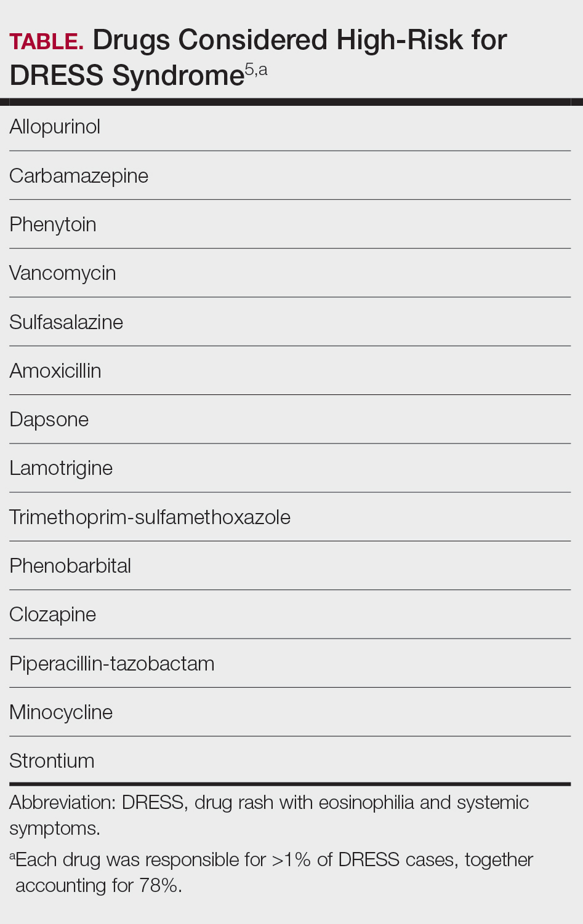Click on Minocycline in the list
The image size is (583, 924).
point(61,712)
